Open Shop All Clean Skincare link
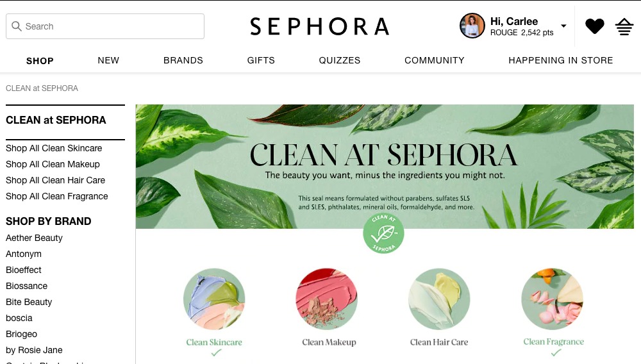 pos(54,148)
